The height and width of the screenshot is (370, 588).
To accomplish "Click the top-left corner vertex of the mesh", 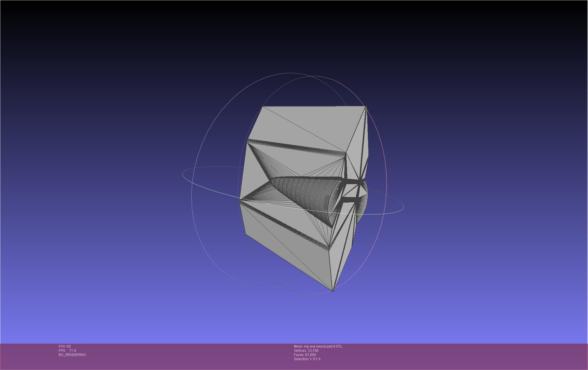I will point(263,107).
